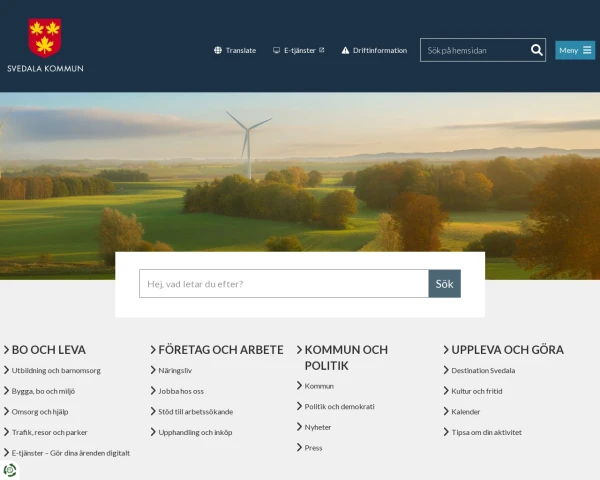
Task: Open Politik och demokrati link
Action: coord(339,407)
